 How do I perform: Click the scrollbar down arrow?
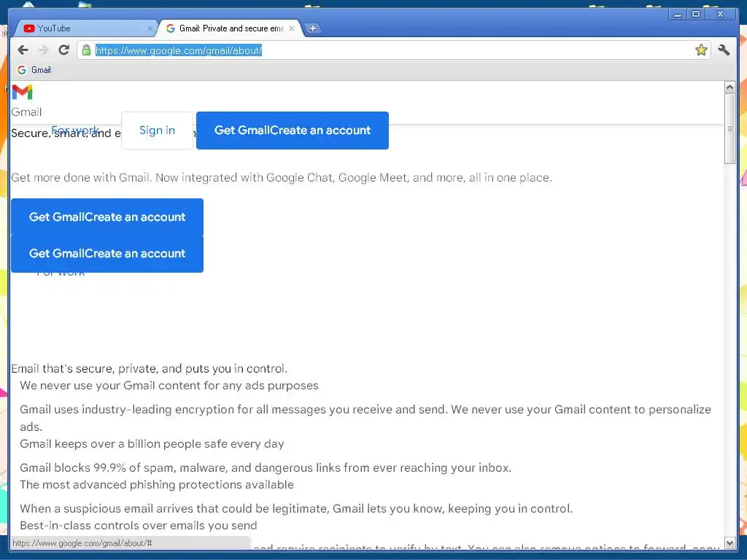tap(729, 542)
